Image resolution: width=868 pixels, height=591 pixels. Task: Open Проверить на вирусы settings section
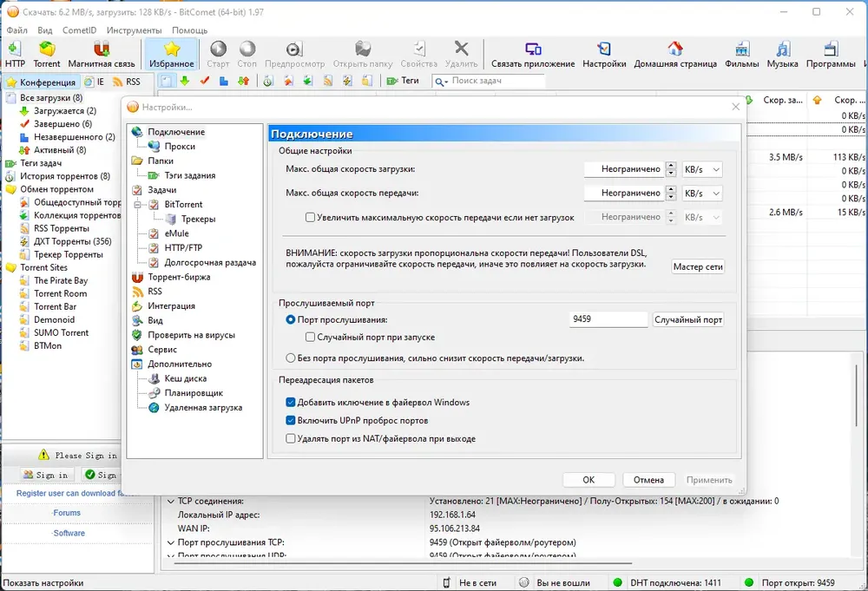point(191,335)
